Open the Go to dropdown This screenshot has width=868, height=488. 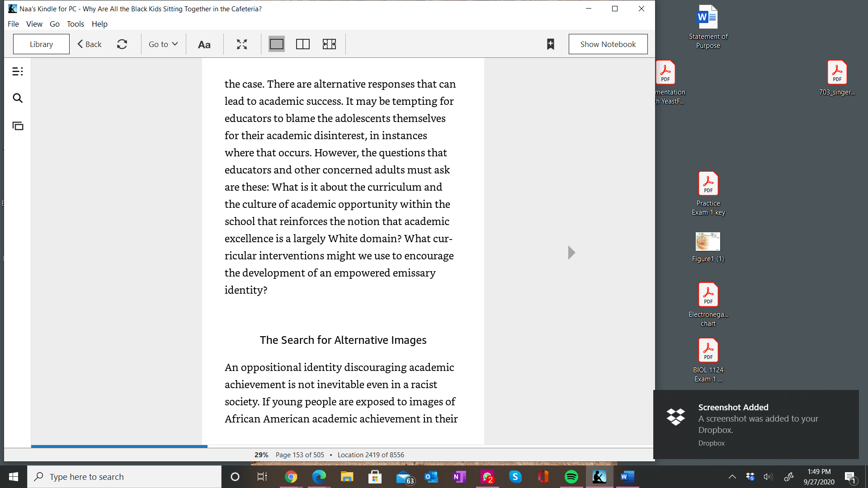pyautogui.click(x=163, y=44)
